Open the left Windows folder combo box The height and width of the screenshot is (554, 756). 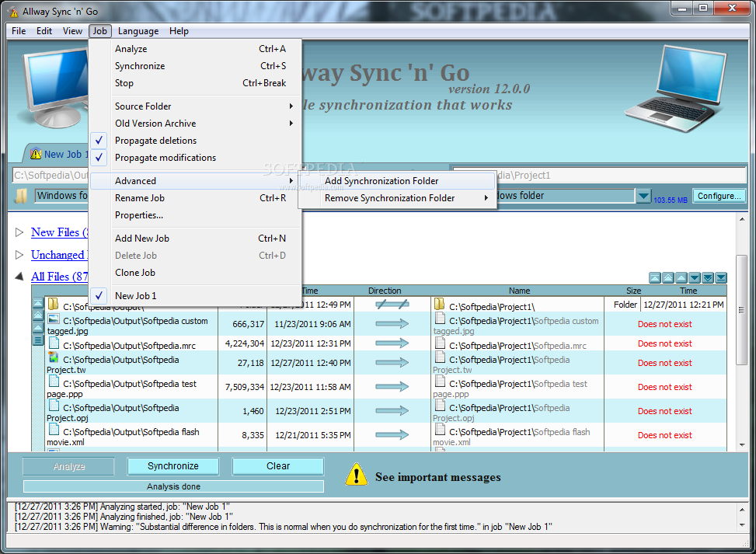click(x=62, y=196)
